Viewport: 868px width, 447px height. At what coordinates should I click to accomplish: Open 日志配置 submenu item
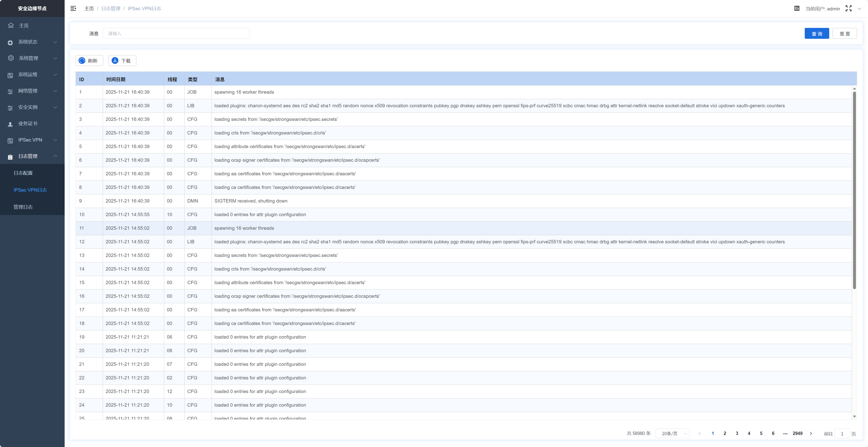pos(23,173)
